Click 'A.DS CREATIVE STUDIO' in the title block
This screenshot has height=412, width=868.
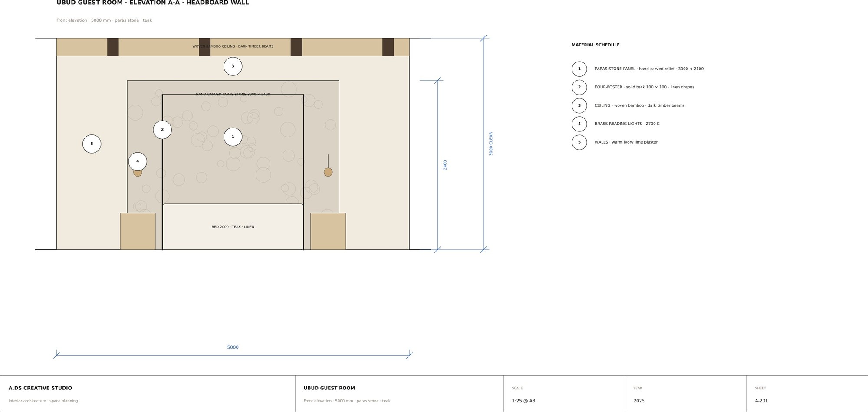click(40, 388)
